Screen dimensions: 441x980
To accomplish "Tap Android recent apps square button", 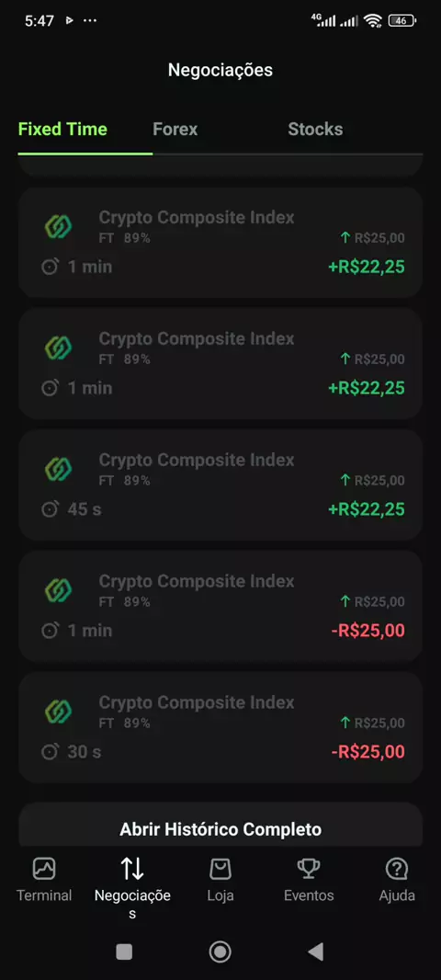I will coord(124,952).
